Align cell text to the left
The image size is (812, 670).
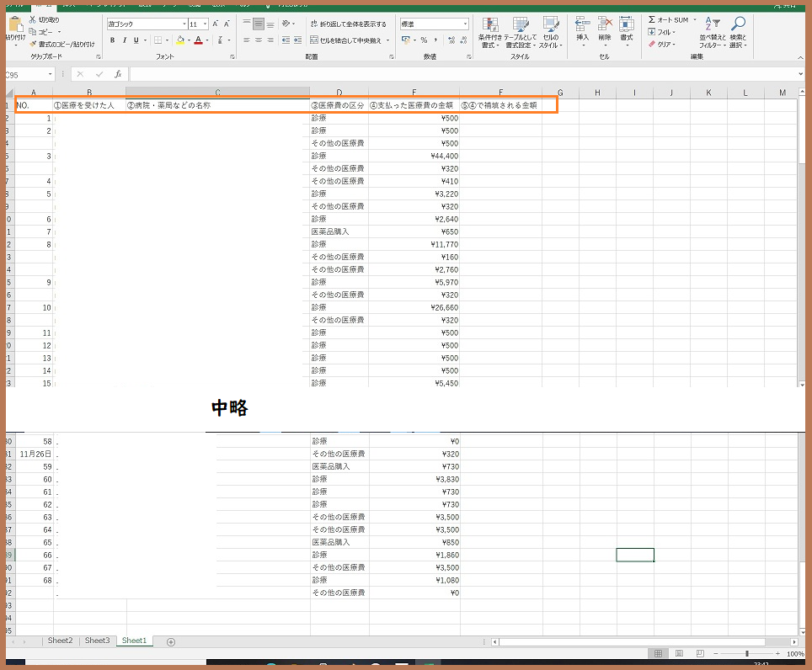(247, 40)
